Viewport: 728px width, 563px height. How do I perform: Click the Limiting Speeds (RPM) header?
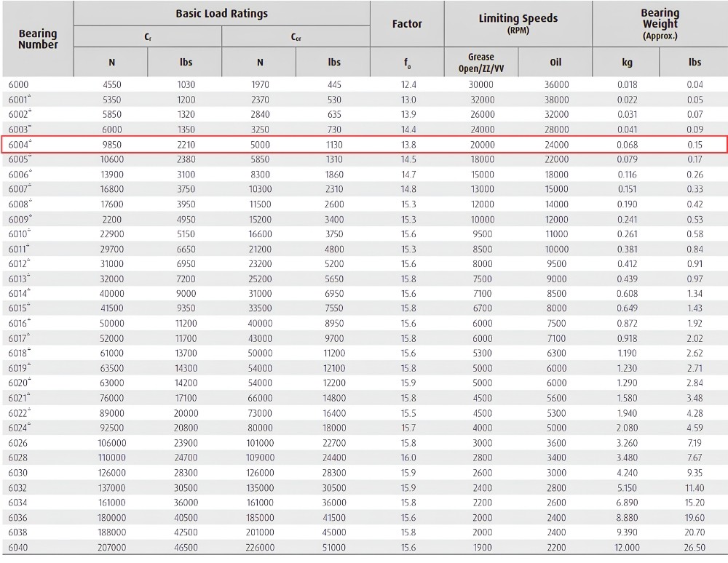(518, 23)
